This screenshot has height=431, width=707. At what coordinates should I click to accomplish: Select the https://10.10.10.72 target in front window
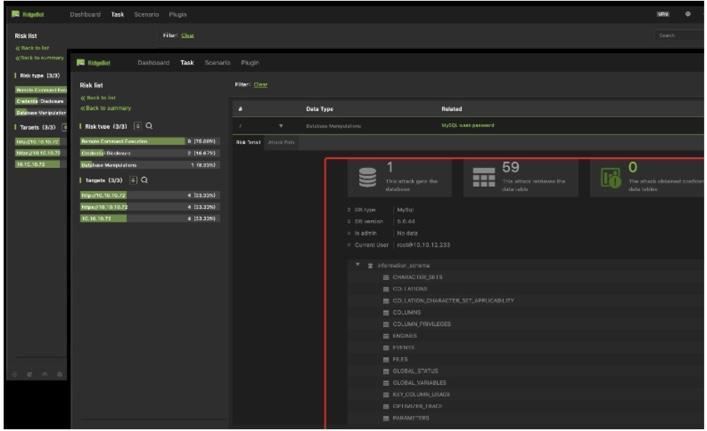[x=150, y=207]
